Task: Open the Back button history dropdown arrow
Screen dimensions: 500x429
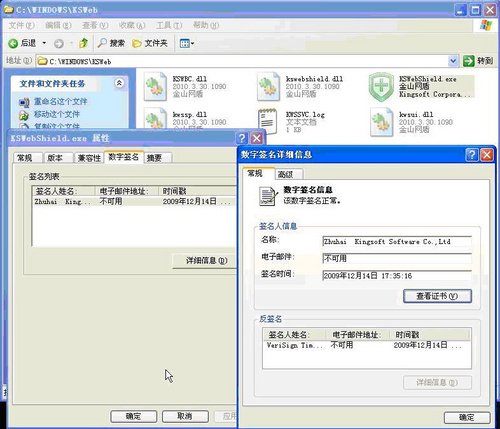Action: tap(44, 43)
